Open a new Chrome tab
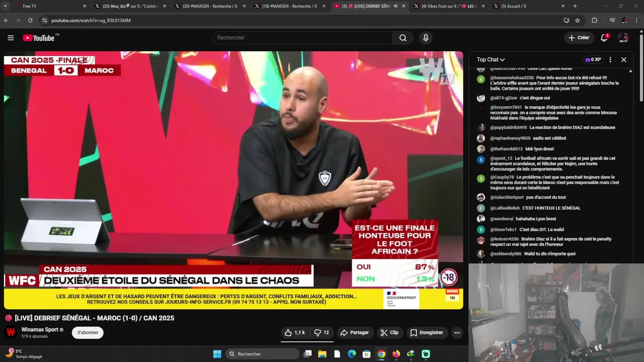This screenshot has height=362, width=644. 575,6
